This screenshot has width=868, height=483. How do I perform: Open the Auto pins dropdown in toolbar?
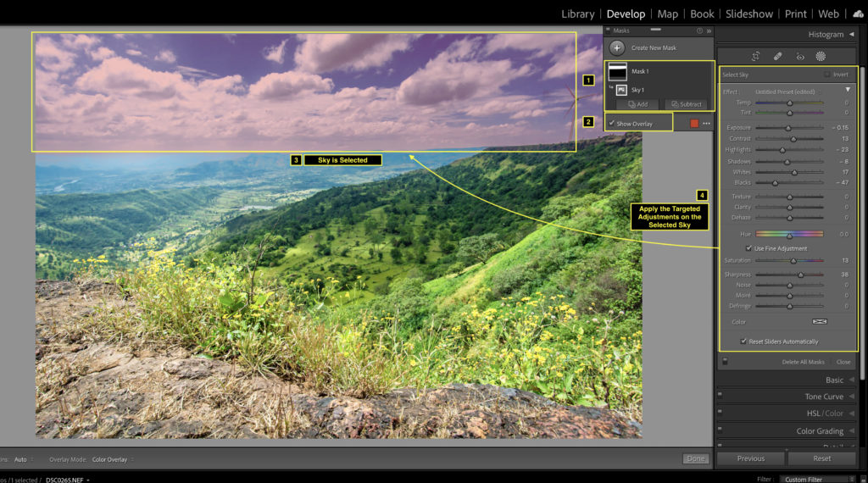click(24, 459)
